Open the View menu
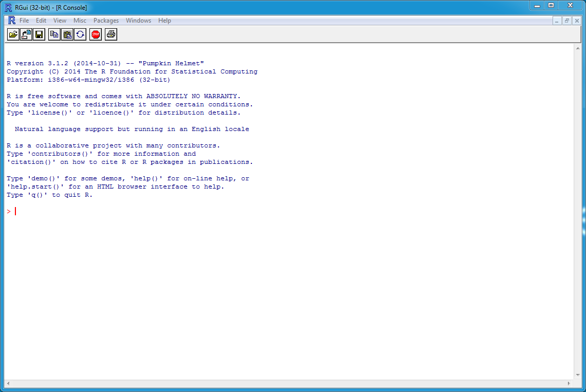 click(x=60, y=21)
